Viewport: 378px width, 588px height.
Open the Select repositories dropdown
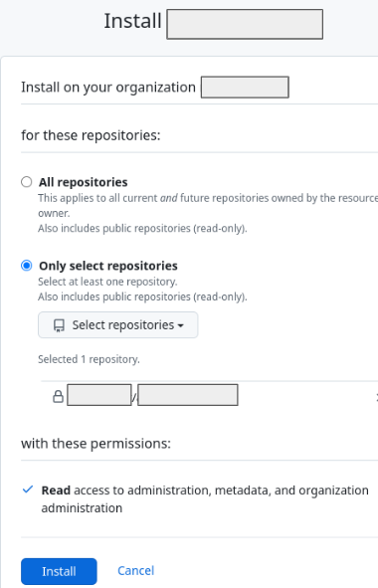[117, 324]
